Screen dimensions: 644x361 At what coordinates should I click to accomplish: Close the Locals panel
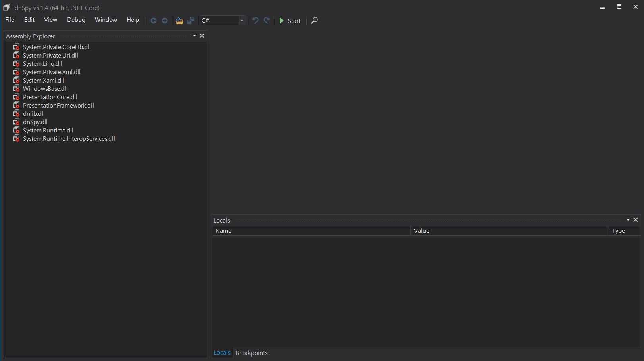tap(636, 220)
